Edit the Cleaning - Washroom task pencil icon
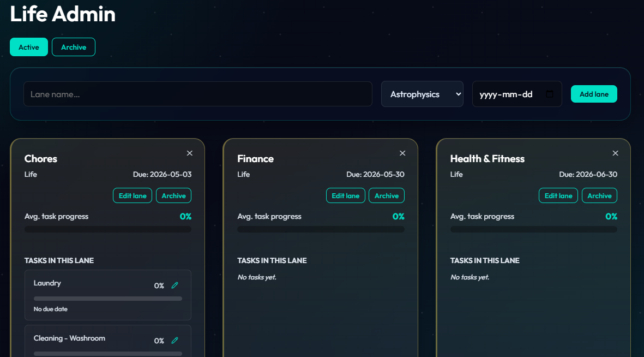 pyautogui.click(x=174, y=341)
